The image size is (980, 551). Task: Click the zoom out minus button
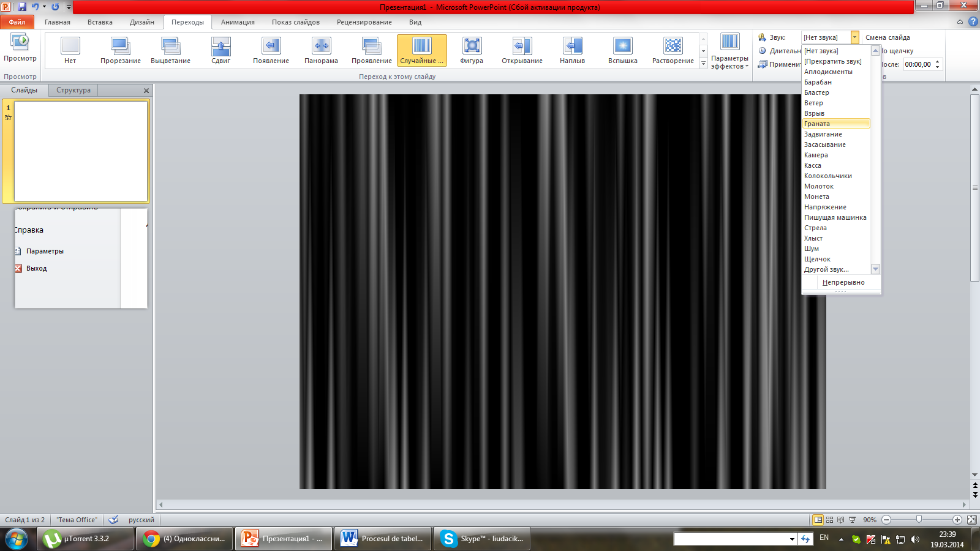(x=886, y=520)
